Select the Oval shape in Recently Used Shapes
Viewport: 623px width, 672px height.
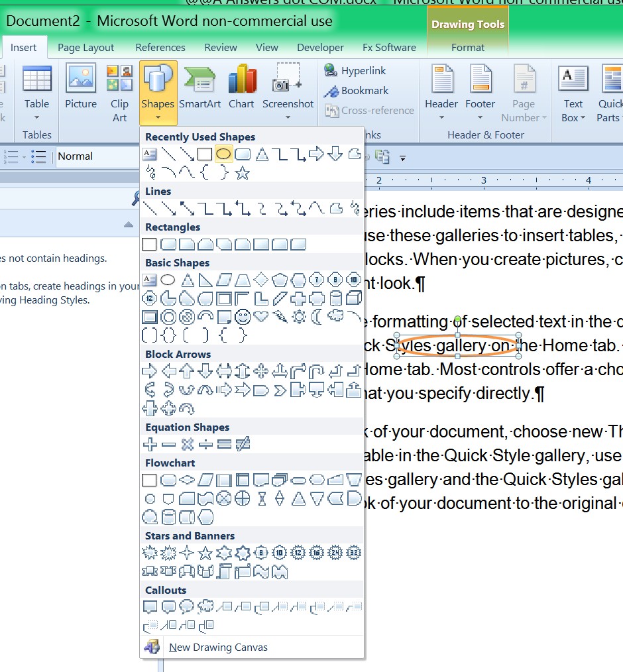tap(223, 154)
